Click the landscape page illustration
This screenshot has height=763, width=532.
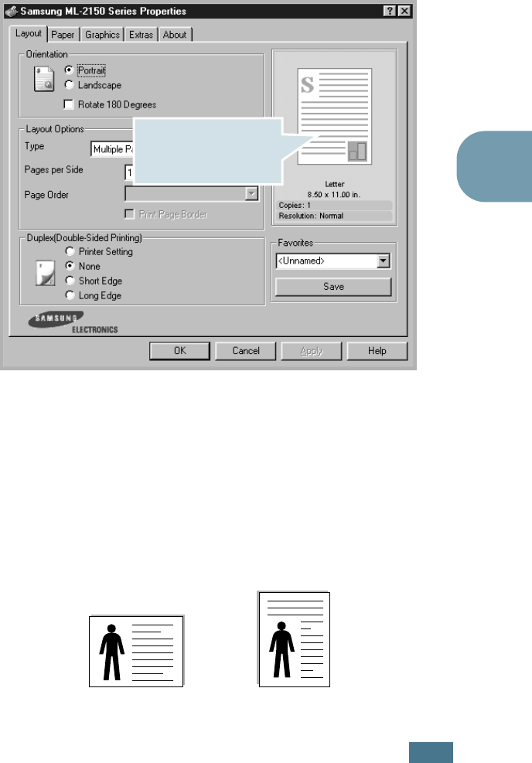pyautogui.click(x=136, y=651)
